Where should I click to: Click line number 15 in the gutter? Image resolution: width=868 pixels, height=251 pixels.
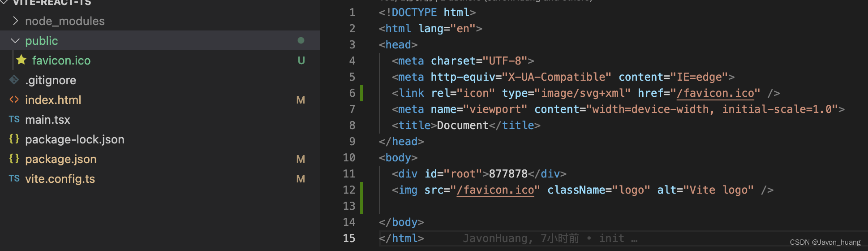point(349,238)
